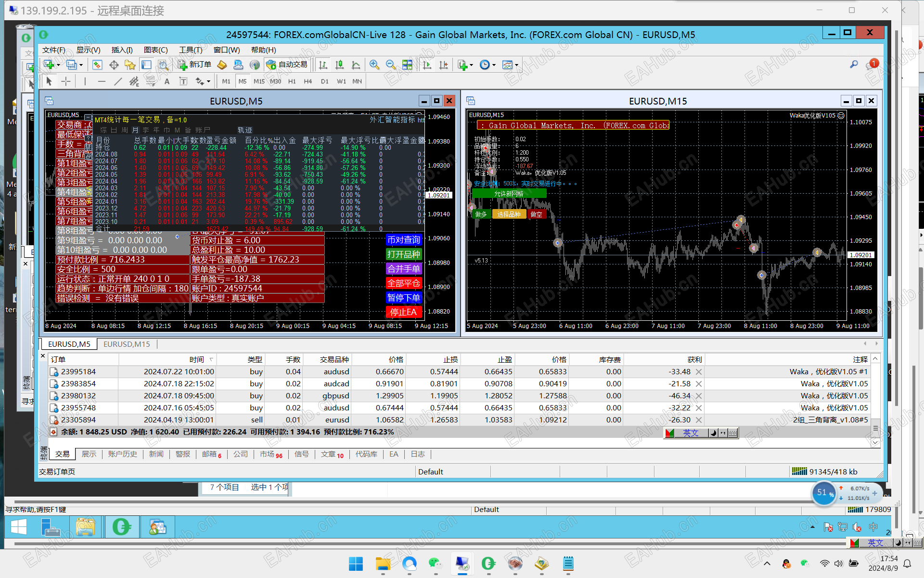Expand the profiles dropdown arrow
The image size is (924, 578).
point(81,65)
